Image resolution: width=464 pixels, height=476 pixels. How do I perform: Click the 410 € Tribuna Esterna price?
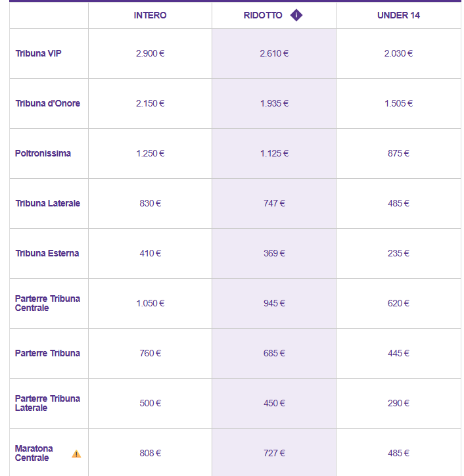(x=151, y=253)
